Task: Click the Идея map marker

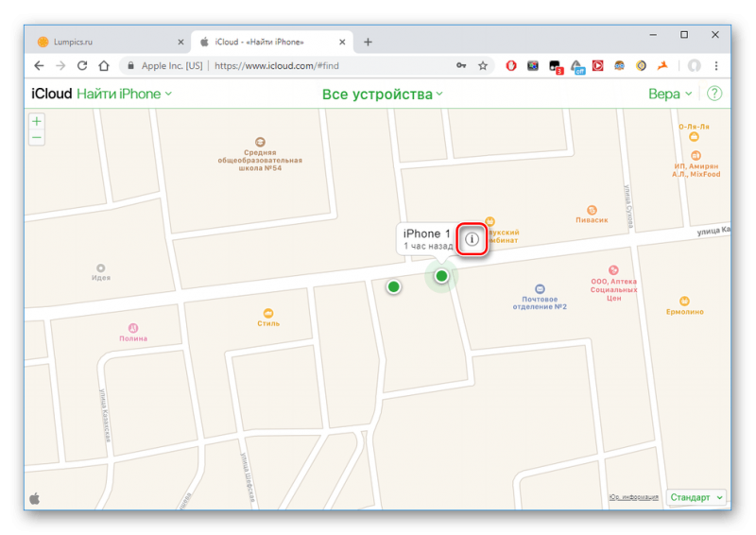Action: [100, 267]
